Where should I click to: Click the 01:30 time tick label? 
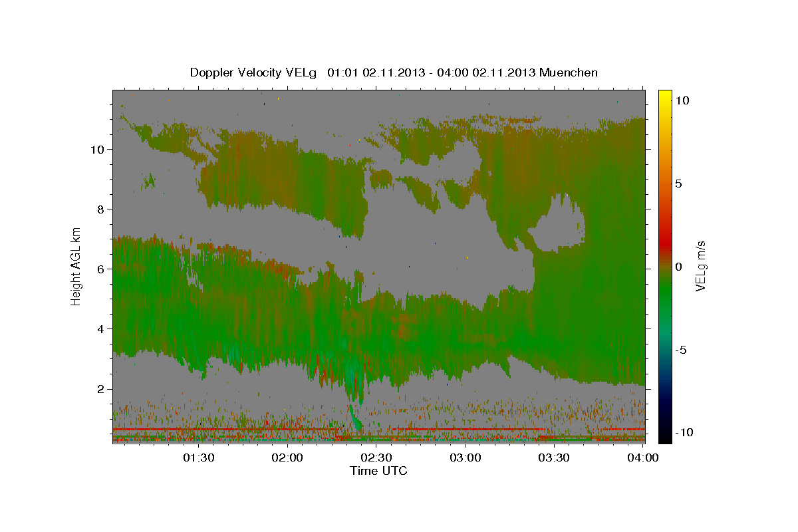click(x=199, y=458)
